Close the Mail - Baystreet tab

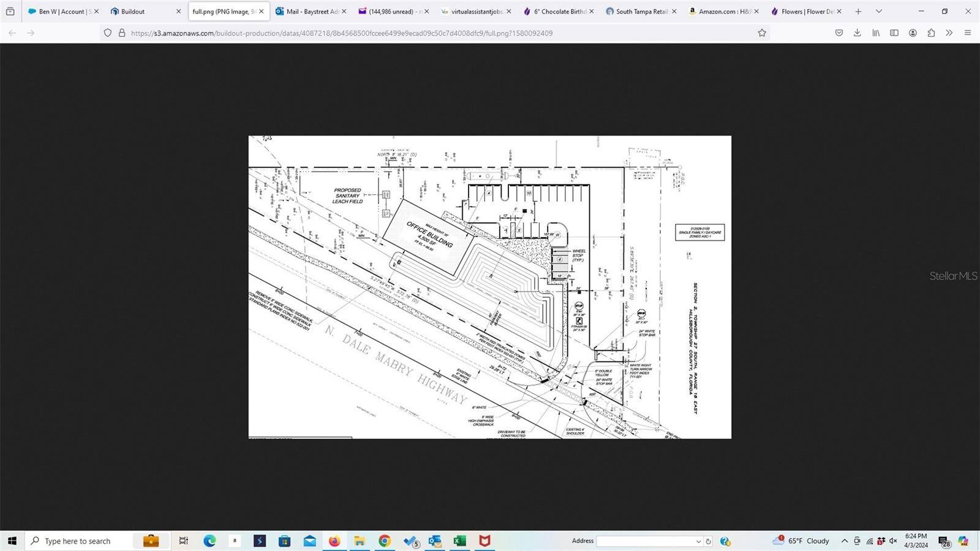pyautogui.click(x=344, y=11)
